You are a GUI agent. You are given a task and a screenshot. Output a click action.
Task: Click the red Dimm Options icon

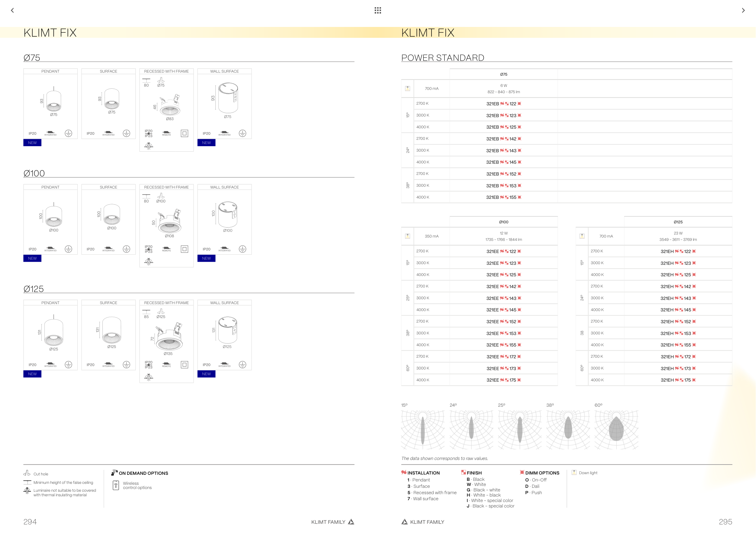tap(522, 472)
